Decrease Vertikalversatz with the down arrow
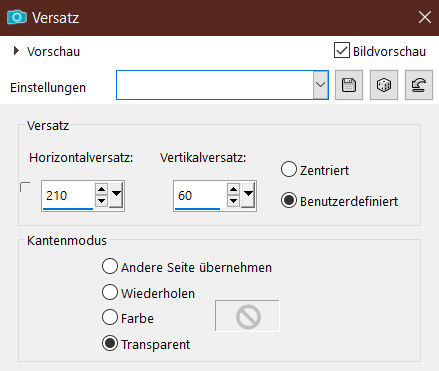439x371 pixels. 233,201
